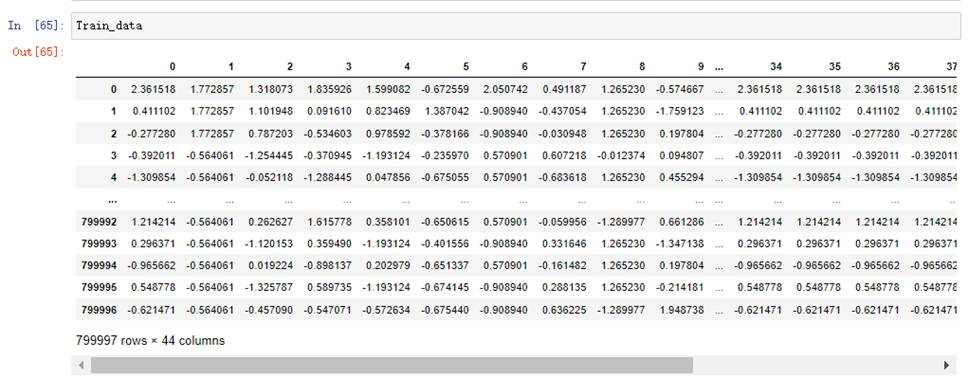Select cell value 1.318073

[x=271, y=90]
